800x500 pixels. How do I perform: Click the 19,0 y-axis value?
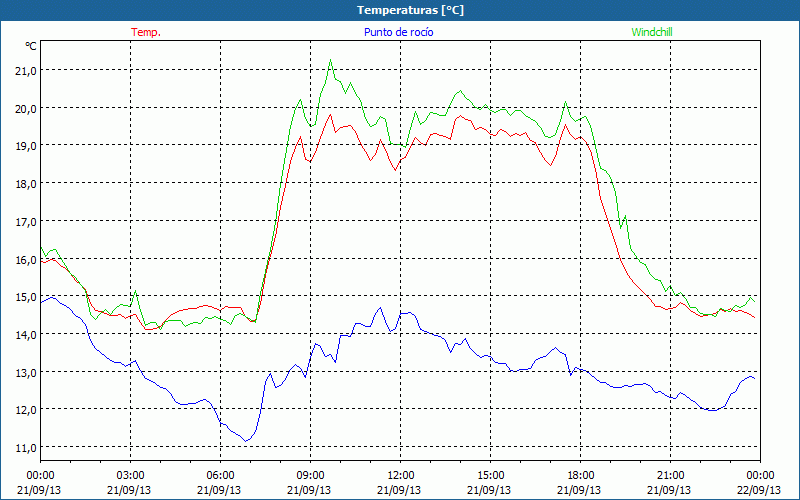26,146
